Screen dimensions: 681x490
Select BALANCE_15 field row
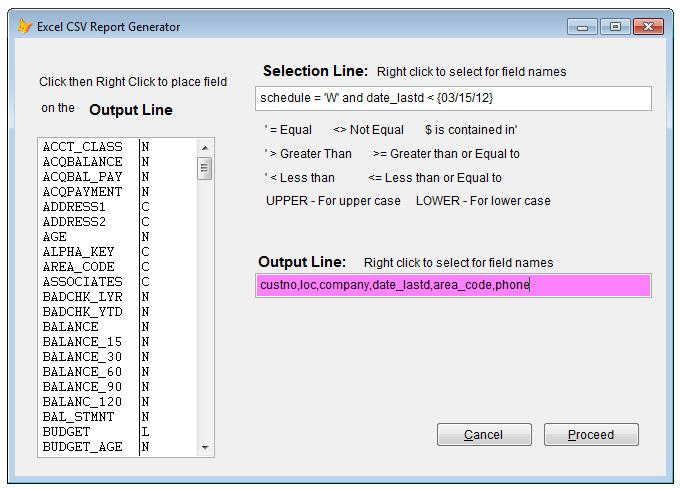coord(118,341)
